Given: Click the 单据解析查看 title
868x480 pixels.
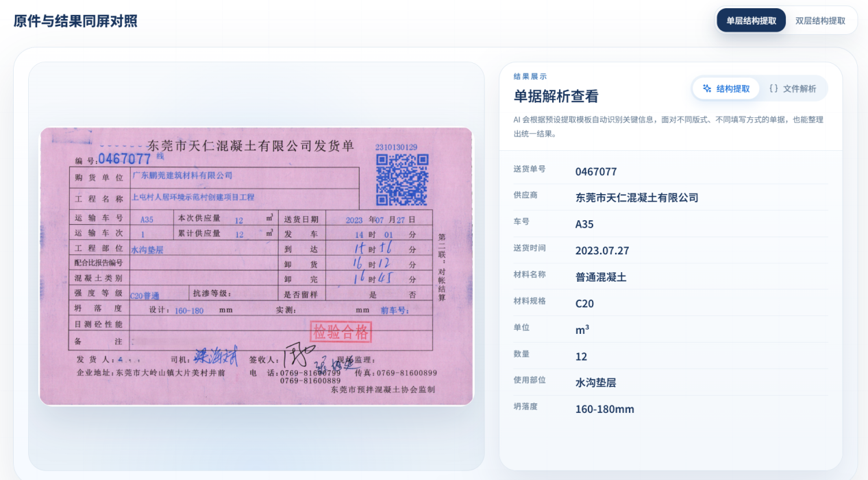Looking at the screenshot, I should tap(556, 97).
